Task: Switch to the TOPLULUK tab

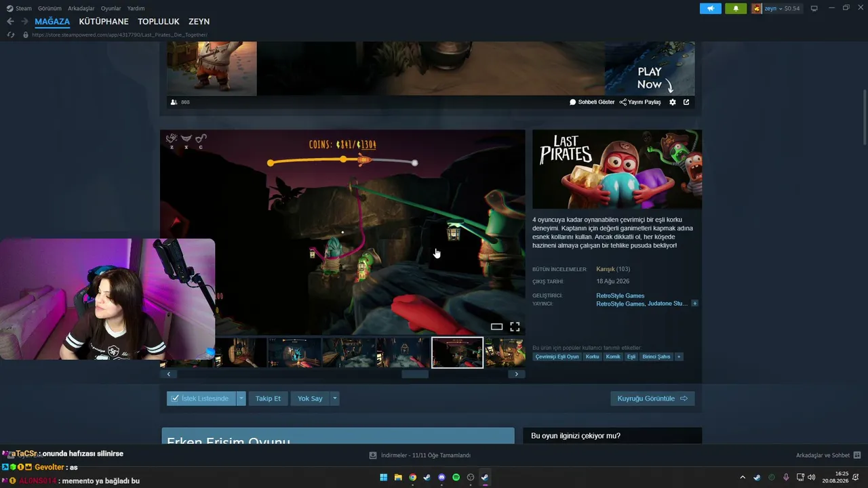Action: (159, 22)
